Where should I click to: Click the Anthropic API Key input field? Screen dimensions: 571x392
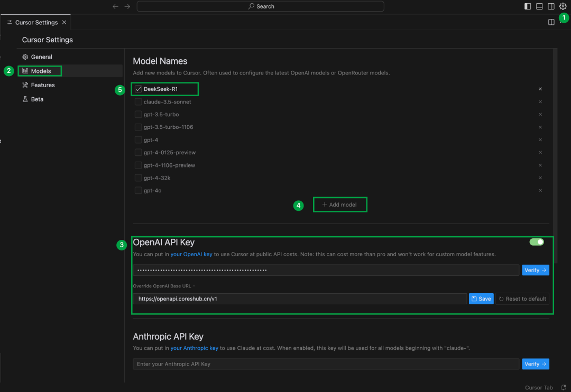pyautogui.click(x=326, y=364)
